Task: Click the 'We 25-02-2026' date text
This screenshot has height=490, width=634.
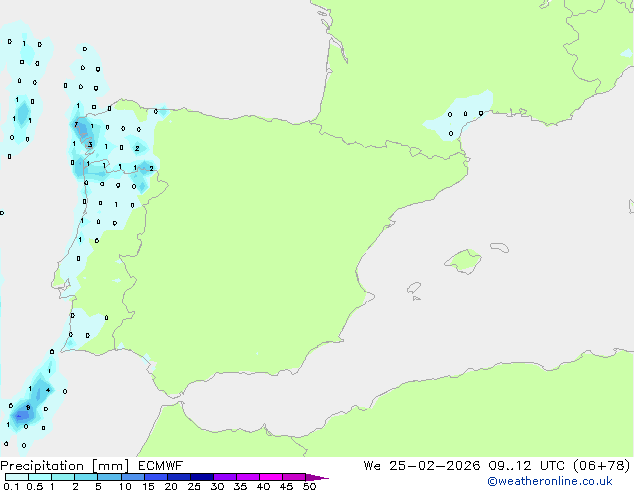Action: coord(422,466)
